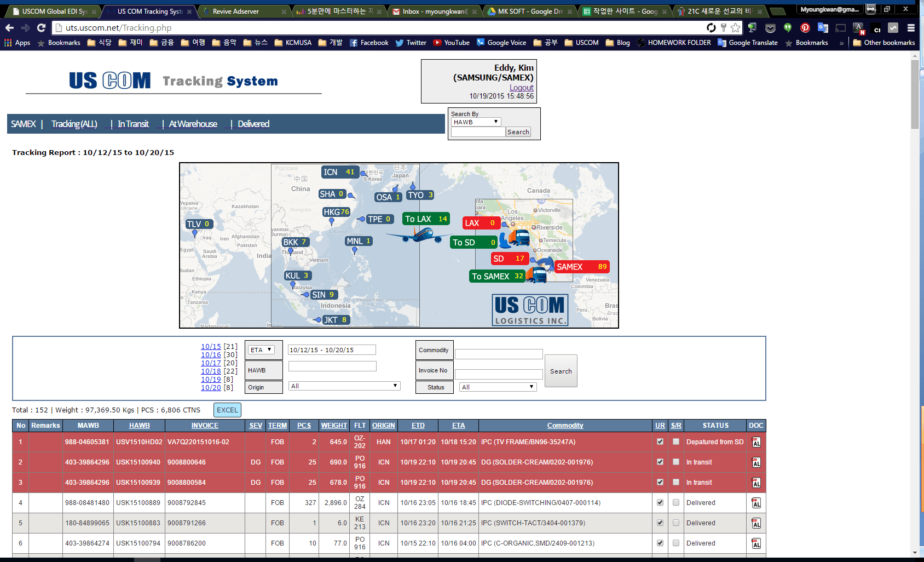This screenshot has height=562, width=924.
Task: Expand the bookmarks bar overflow chevron
Action: pos(841,43)
